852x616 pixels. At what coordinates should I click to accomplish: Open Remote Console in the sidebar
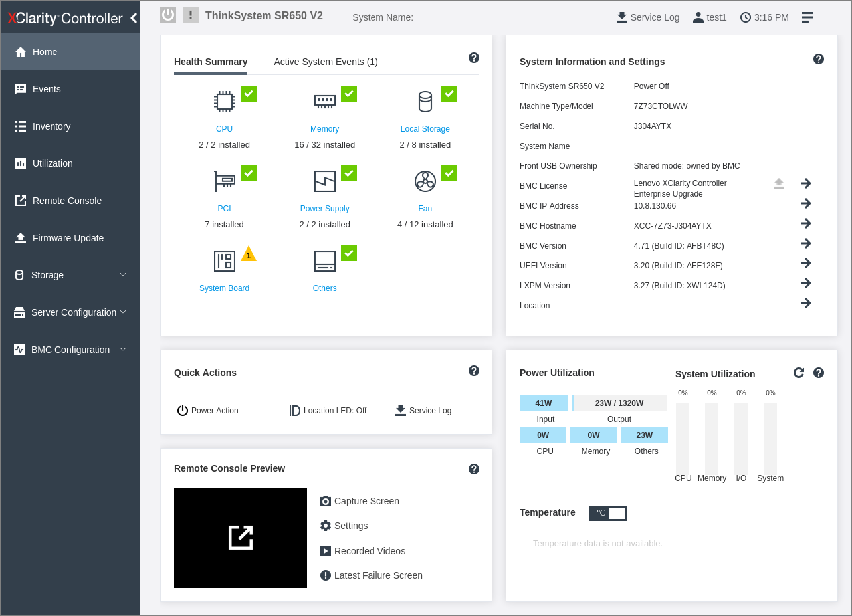tap(70, 201)
